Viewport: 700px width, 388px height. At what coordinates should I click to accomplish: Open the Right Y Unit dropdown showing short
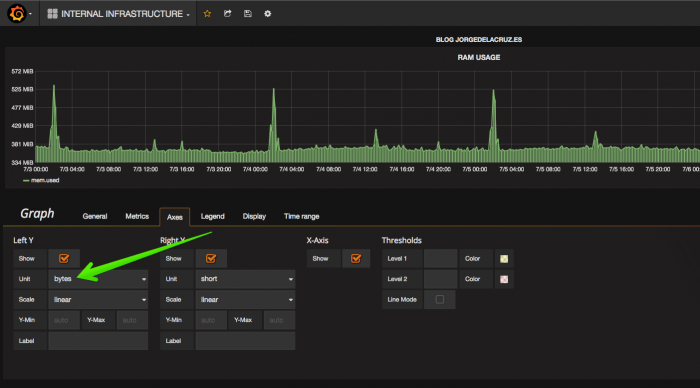tap(245, 279)
